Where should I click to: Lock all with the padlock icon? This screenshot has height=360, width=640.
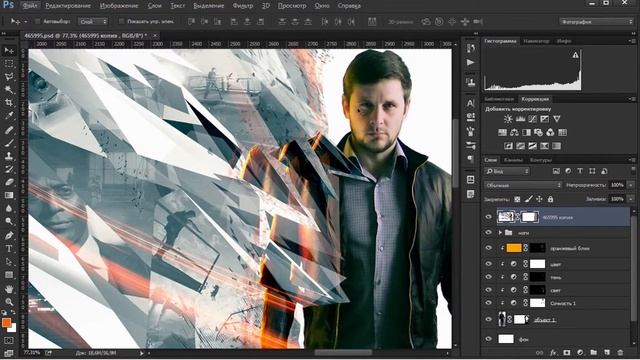click(551, 199)
